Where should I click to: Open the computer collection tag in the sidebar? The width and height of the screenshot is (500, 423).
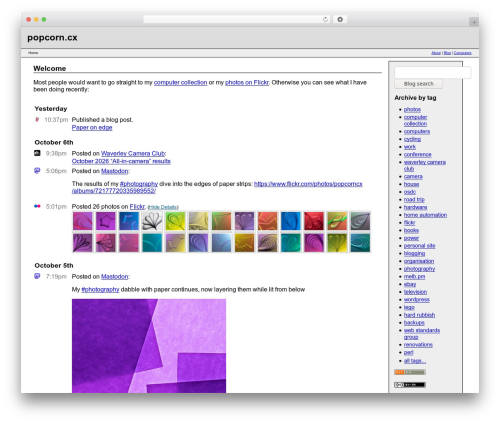coord(415,120)
